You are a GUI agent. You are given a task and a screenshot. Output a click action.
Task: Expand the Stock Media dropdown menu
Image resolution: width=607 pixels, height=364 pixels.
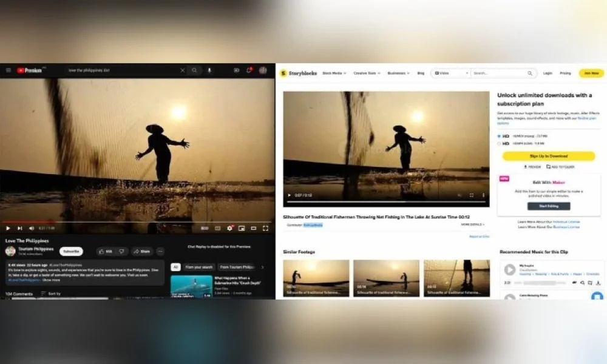(x=334, y=73)
